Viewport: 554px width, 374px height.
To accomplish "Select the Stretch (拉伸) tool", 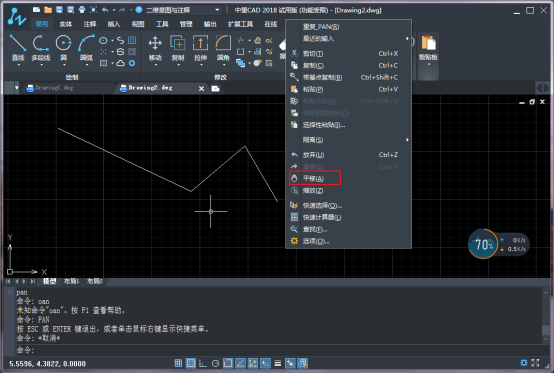I will point(200,48).
